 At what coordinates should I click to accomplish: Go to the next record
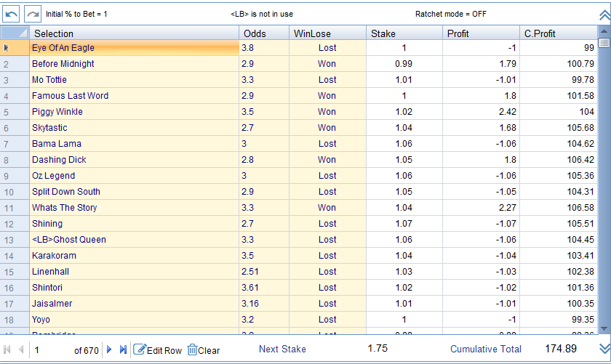point(110,350)
